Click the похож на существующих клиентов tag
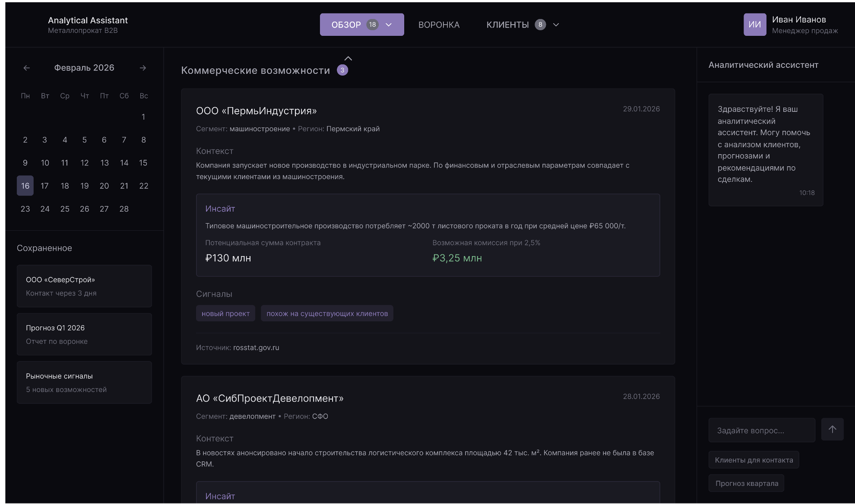This screenshot has height=504, width=855. [x=327, y=314]
